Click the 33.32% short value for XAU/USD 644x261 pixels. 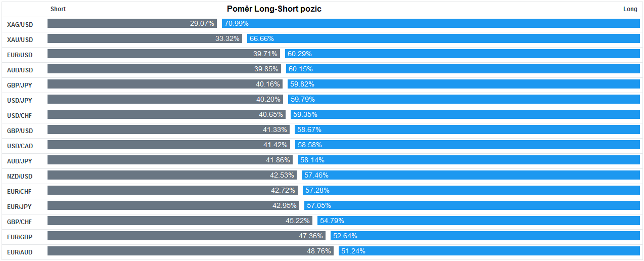pyautogui.click(x=227, y=38)
